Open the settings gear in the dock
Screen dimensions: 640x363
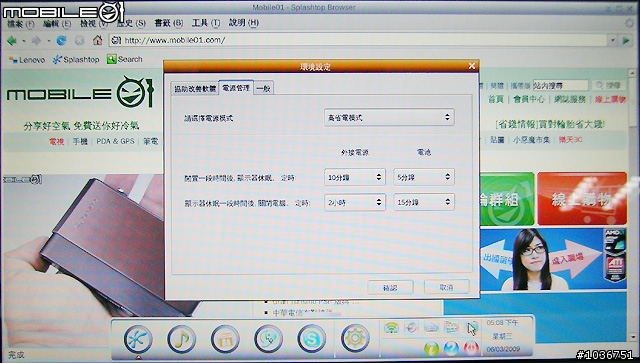pos(355,339)
